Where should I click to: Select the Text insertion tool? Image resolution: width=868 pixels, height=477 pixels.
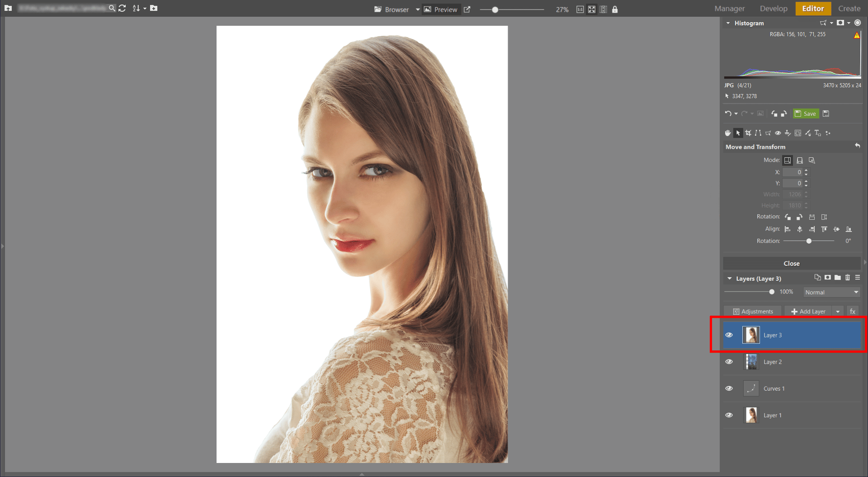pos(818,133)
